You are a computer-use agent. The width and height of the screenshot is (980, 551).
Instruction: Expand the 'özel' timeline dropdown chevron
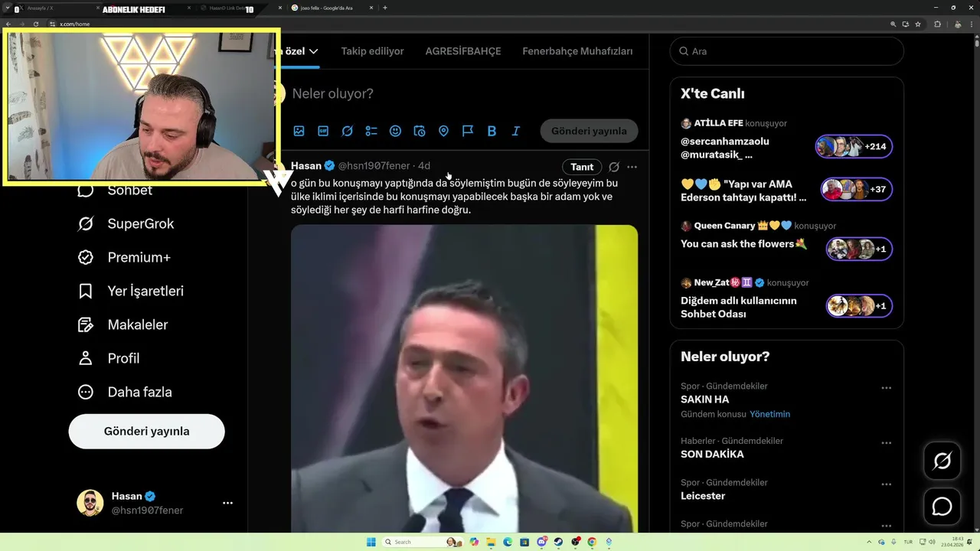[x=313, y=51]
